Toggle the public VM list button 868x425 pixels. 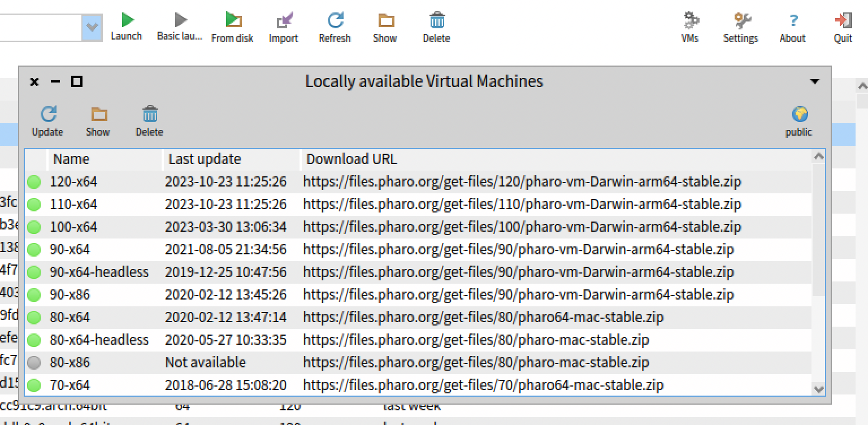click(798, 115)
